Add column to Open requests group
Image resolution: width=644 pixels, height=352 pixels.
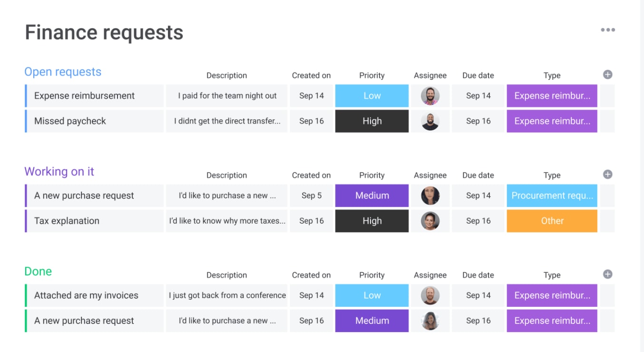click(607, 75)
